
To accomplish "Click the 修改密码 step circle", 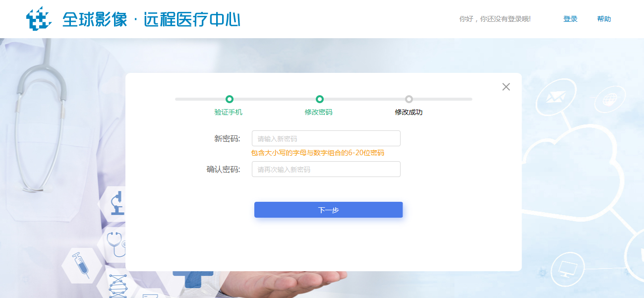I will pos(320,99).
